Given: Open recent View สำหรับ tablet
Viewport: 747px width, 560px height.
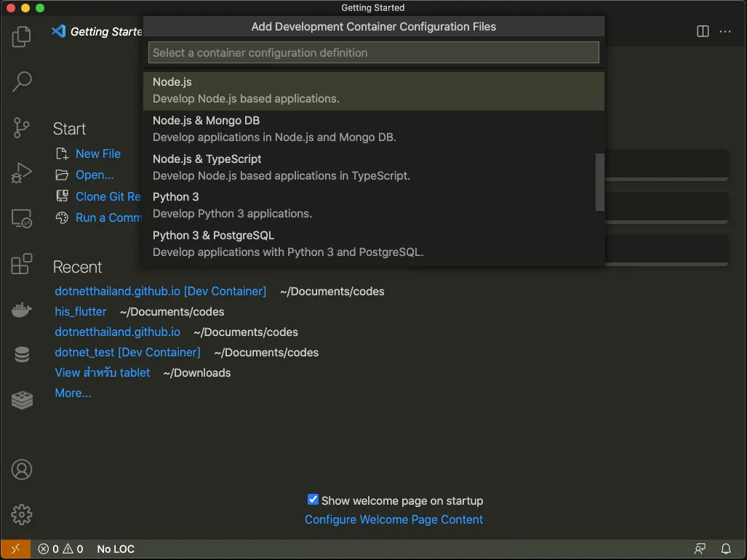Looking at the screenshot, I should [102, 372].
